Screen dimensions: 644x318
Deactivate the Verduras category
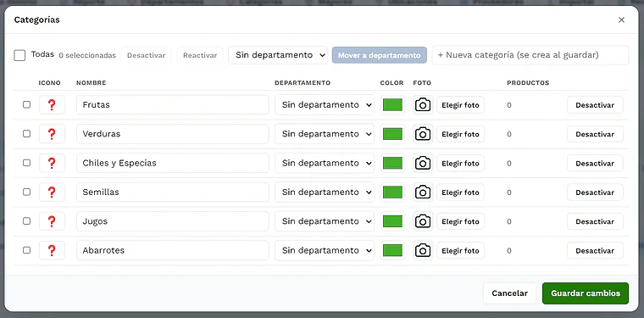(x=595, y=134)
